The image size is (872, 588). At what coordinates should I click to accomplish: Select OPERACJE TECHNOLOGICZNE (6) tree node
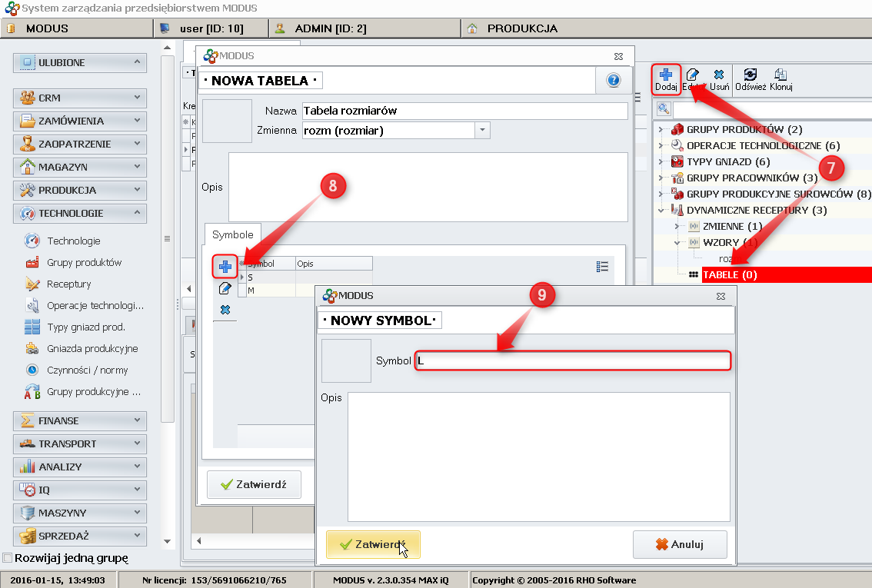pyautogui.click(x=763, y=145)
